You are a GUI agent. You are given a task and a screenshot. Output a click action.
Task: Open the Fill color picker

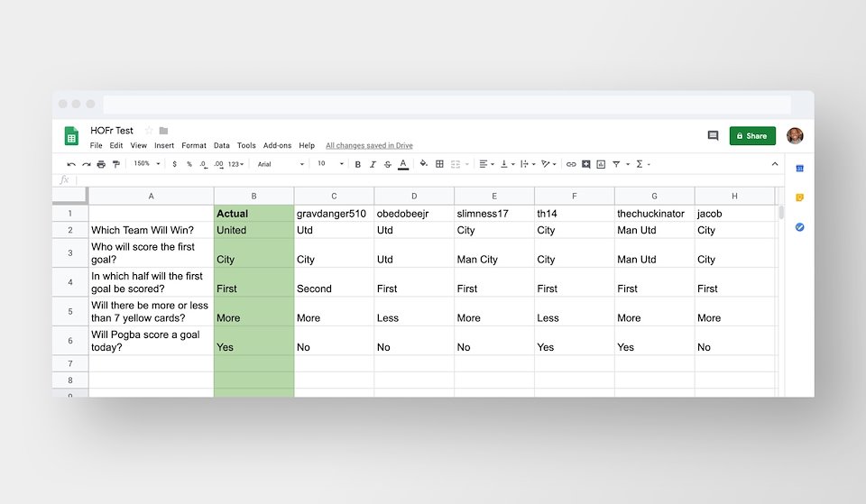coord(423,164)
